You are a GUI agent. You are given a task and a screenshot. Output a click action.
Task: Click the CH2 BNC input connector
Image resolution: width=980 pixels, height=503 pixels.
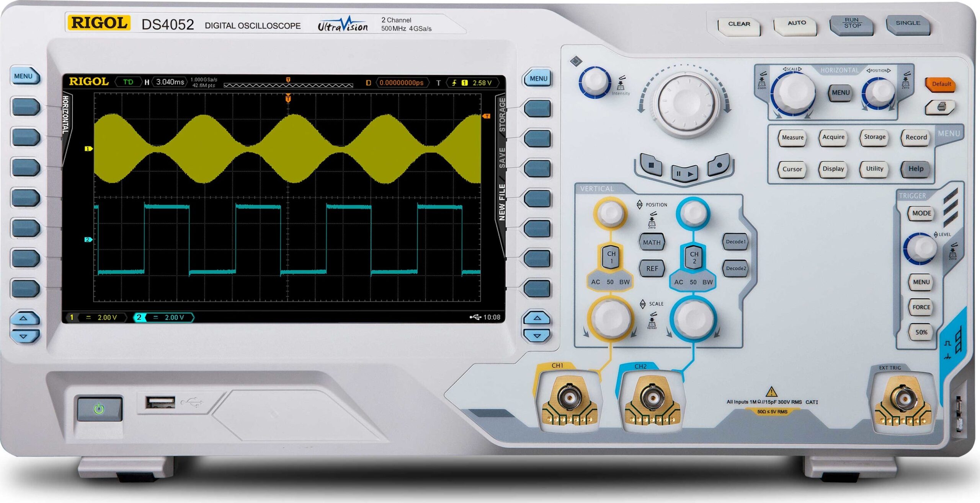[652, 398]
